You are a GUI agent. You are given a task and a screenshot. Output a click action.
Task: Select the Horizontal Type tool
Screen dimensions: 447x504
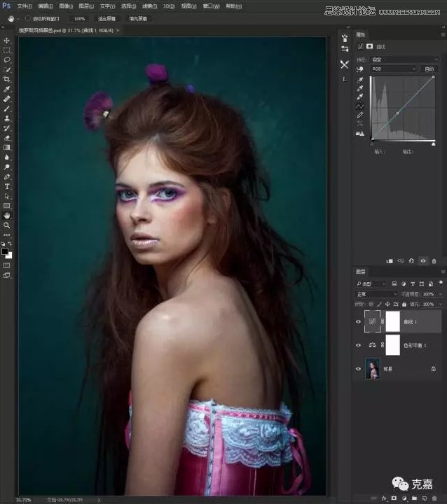tap(7, 187)
